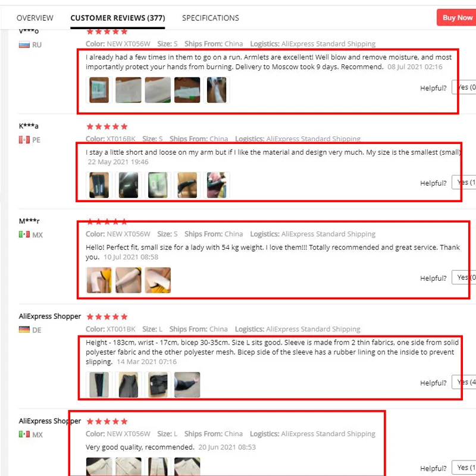View third photo in the M***r review

pos(158,280)
